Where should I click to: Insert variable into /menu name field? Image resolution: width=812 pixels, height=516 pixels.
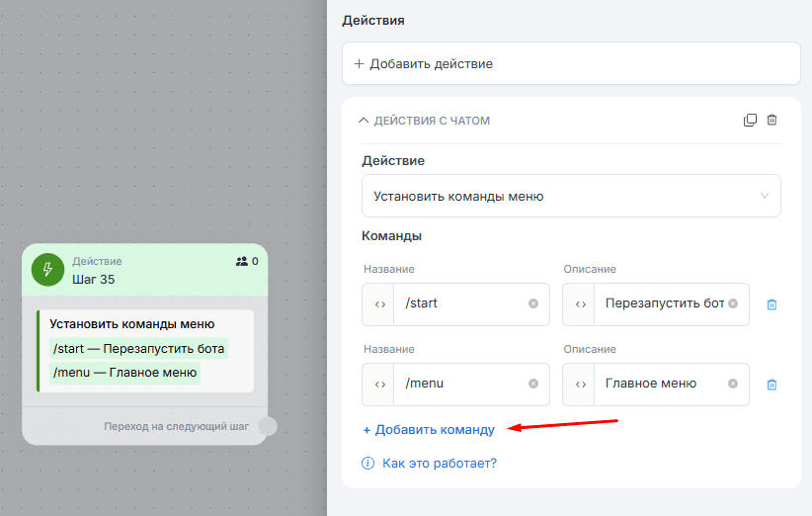coord(380,385)
